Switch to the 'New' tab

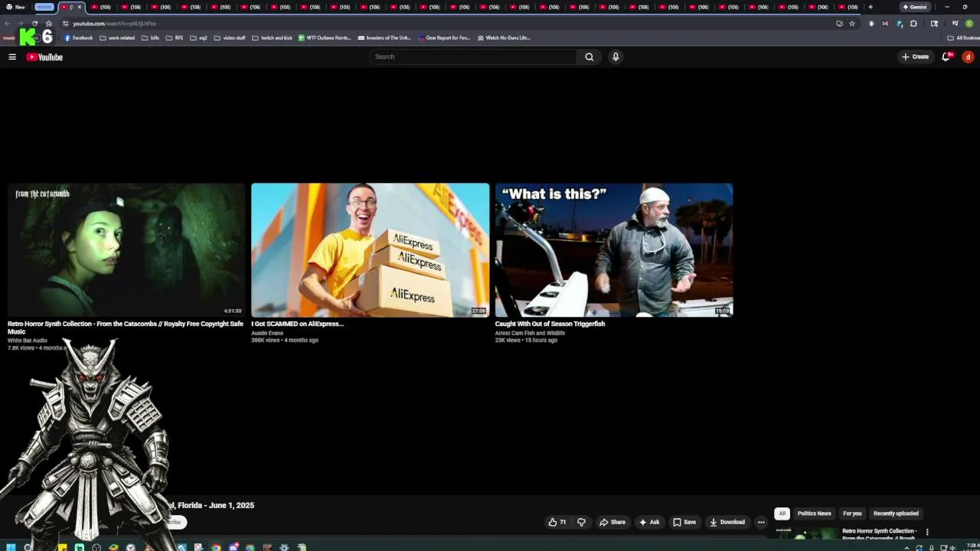[15, 7]
